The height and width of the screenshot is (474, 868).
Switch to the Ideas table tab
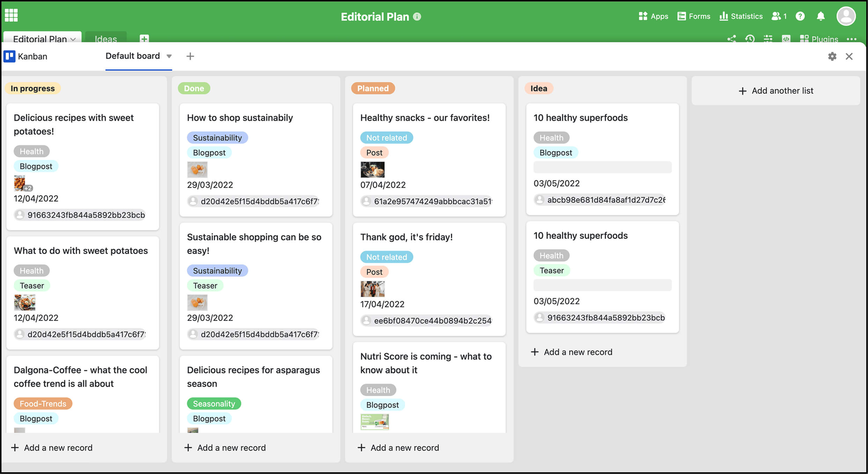pyautogui.click(x=106, y=39)
